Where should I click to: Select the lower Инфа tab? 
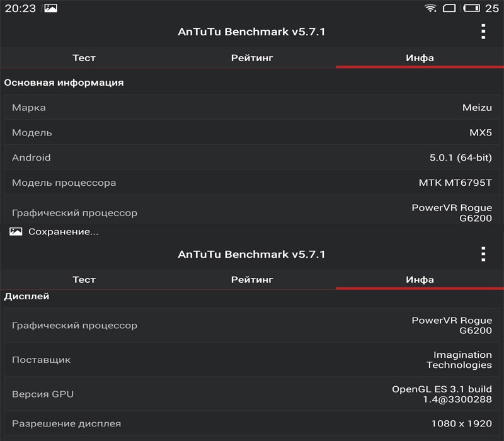pos(420,280)
